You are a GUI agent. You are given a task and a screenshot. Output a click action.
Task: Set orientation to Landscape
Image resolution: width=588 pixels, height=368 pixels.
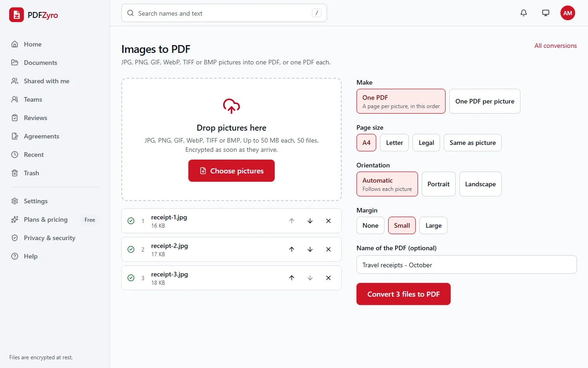coord(481,184)
